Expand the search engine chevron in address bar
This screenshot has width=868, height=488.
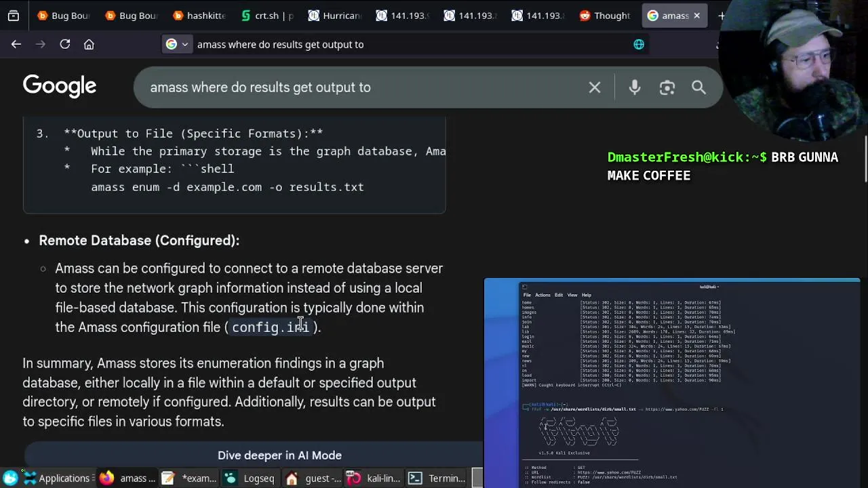(184, 44)
